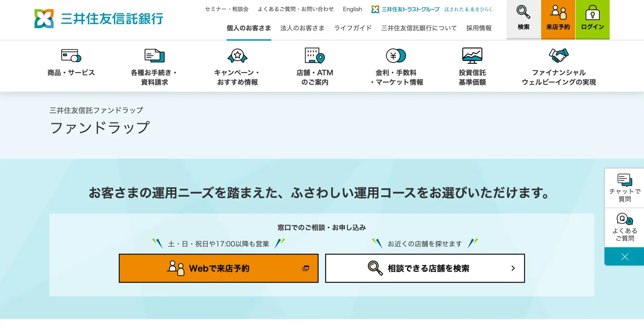Open ファイナンシャルウェルビーイングの実現 menu label

(559, 77)
